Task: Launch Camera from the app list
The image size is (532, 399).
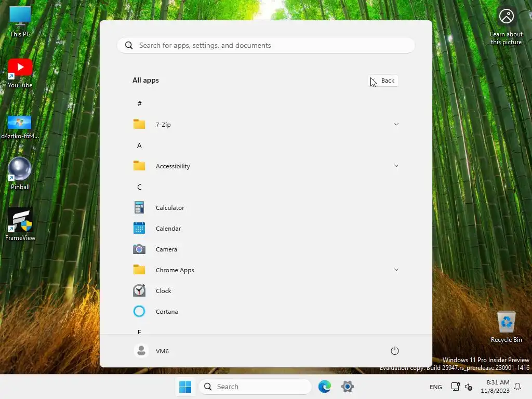Action: pos(265,249)
